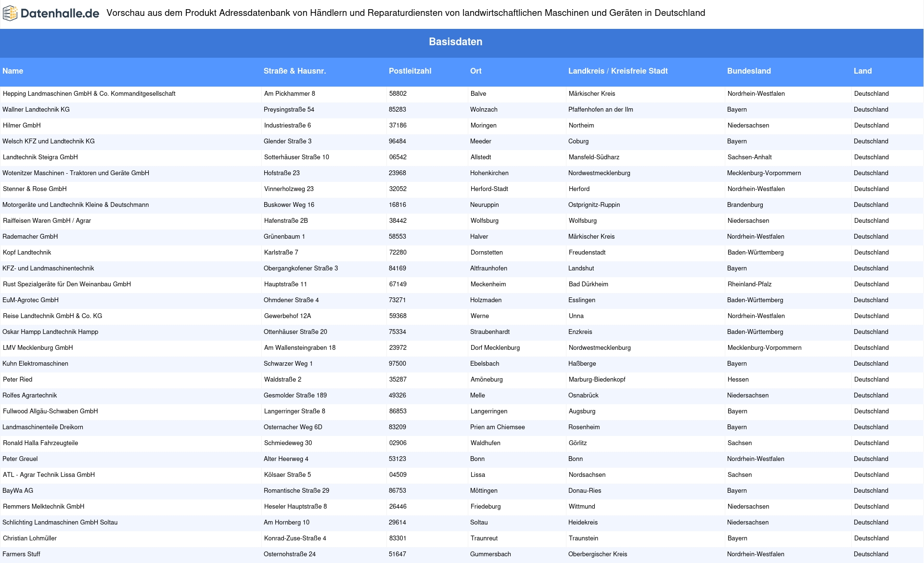The width and height of the screenshot is (924, 563).
Task: Select the address Preysingstraße 54
Action: click(289, 110)
